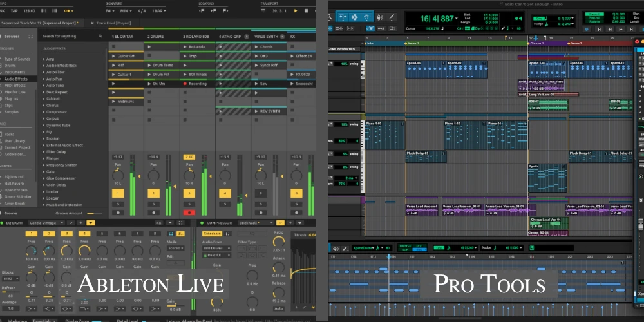Disarm recording on the Roland 808 track
The image size is (644, 322).
[190, 212]
